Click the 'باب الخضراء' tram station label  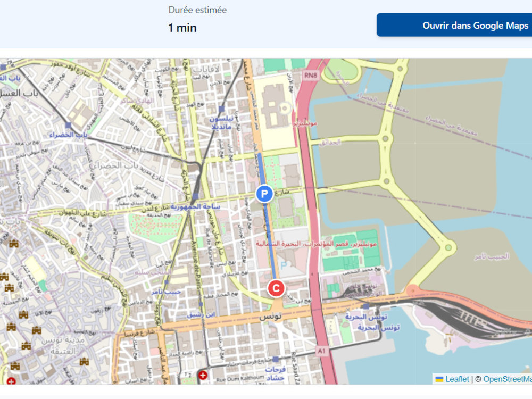(x=68, y=135)
